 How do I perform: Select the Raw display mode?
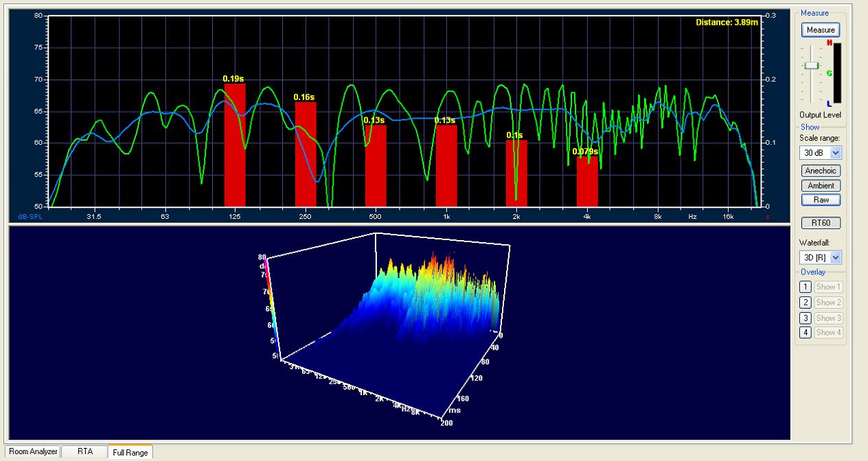click(821, 200)
